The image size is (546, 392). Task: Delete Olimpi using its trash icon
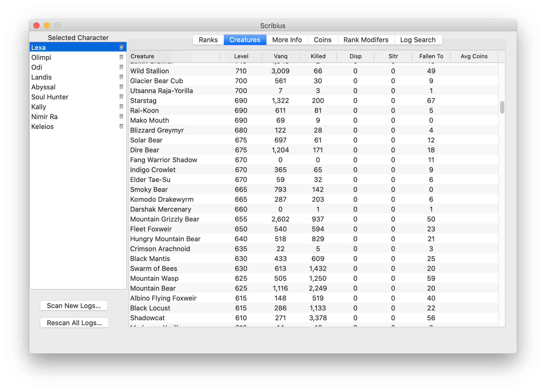click(121, 57)
